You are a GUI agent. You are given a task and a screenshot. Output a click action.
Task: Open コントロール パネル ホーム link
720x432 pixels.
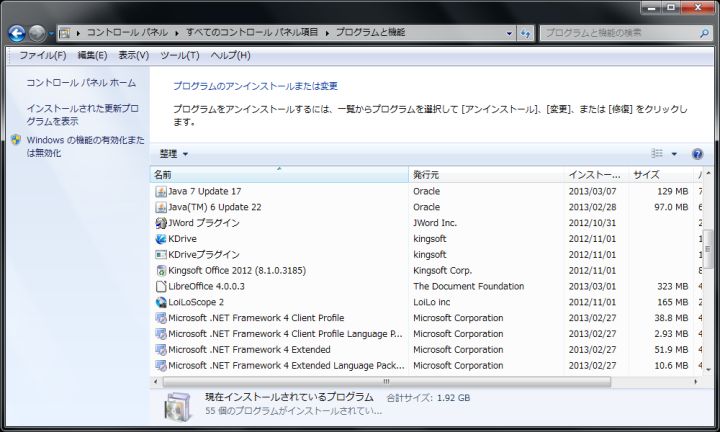point(80,83)
